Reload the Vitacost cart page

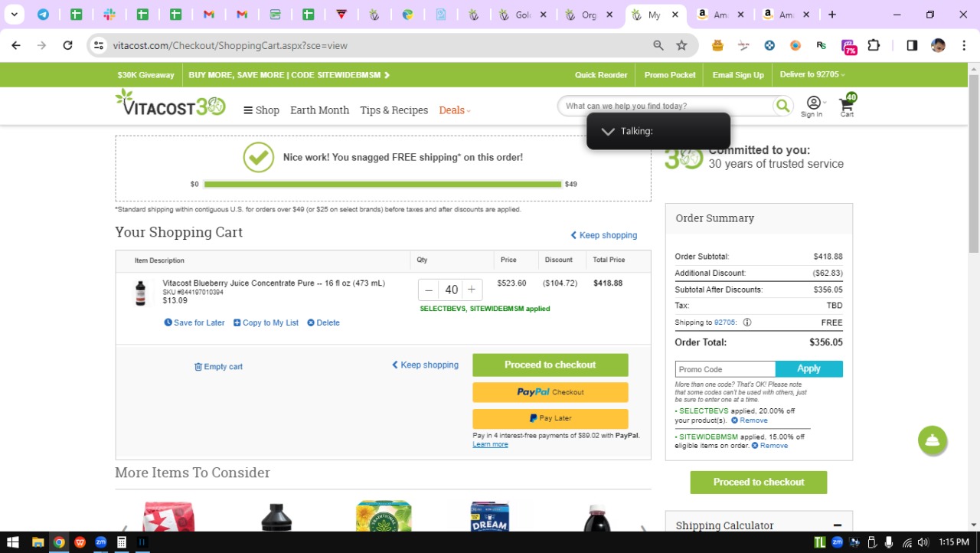(x=67, y=45)
